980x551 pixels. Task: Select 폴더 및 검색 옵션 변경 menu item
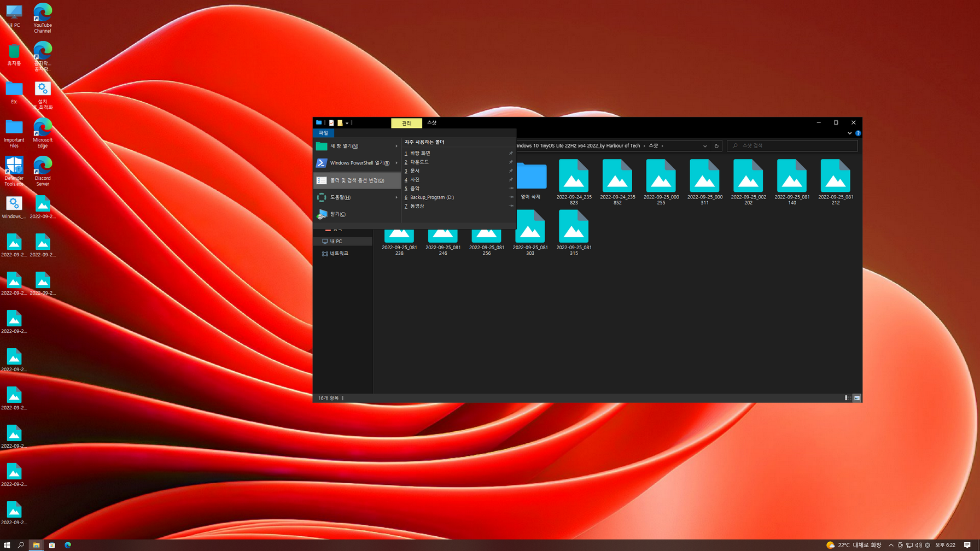pos(357,180)
